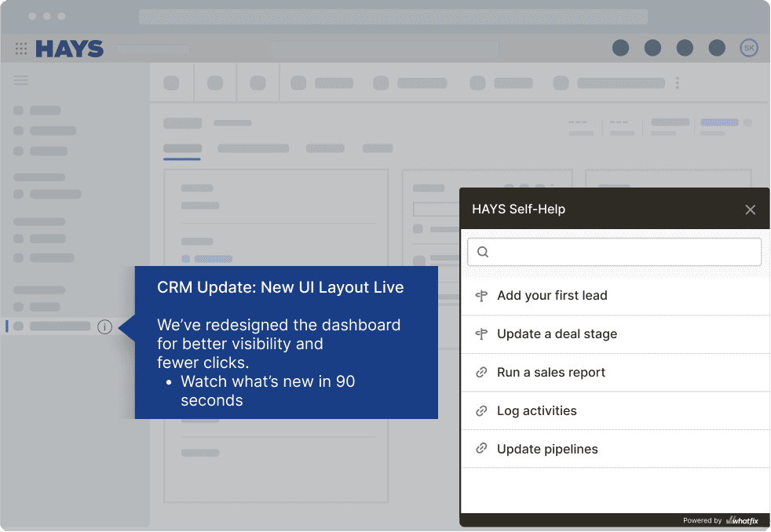Open 'Update a deal stage' guide

coord(615,334)
